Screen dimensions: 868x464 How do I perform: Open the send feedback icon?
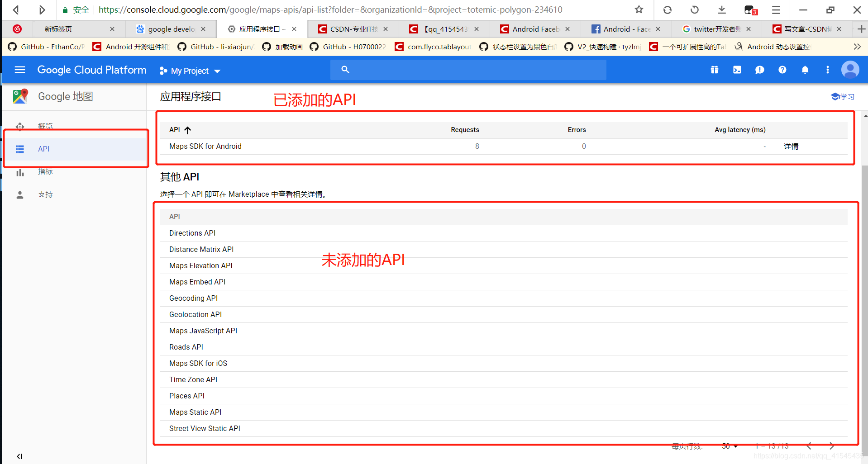pos(760,70)
